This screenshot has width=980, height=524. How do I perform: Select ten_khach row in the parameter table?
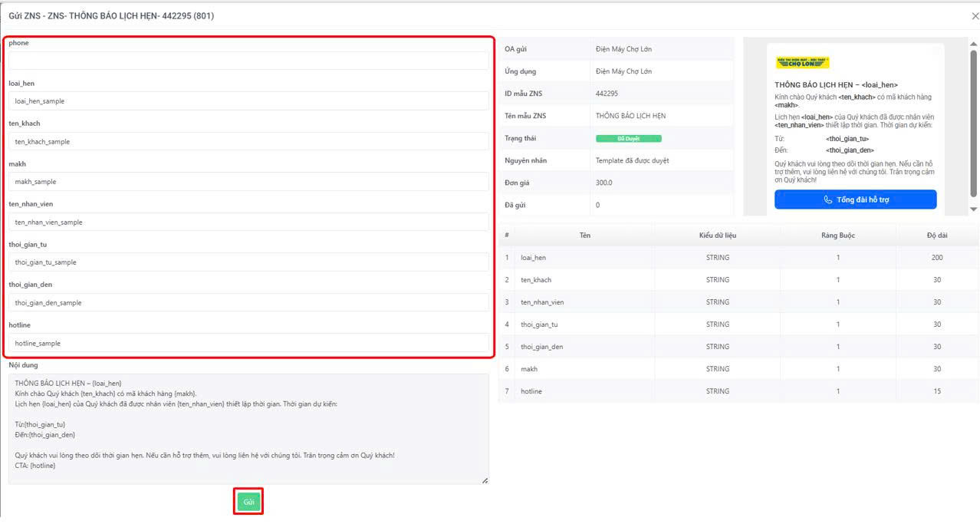738,280
